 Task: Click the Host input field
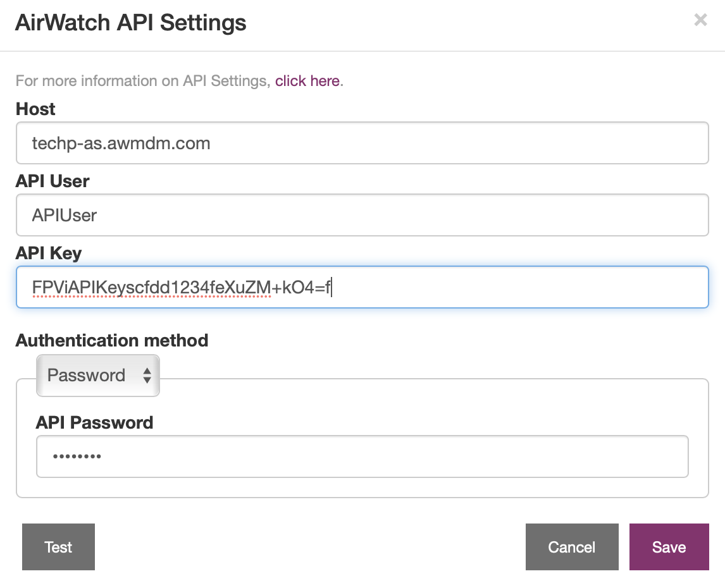coord(362,143)
